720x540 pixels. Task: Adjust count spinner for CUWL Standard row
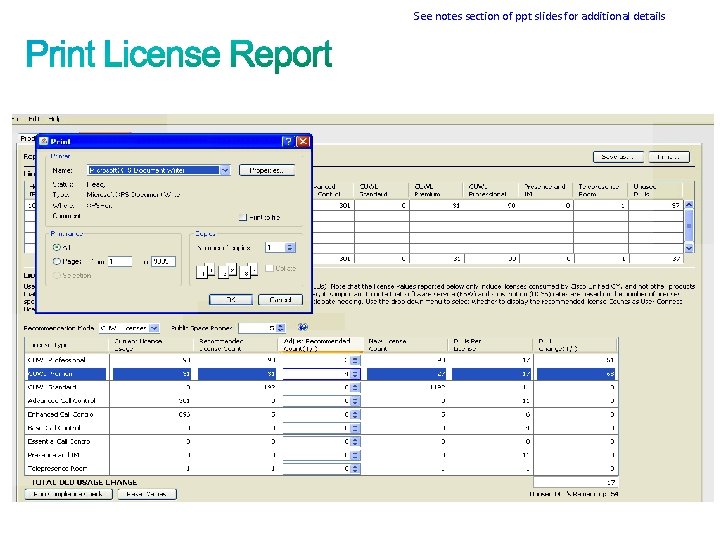point(354,388)
